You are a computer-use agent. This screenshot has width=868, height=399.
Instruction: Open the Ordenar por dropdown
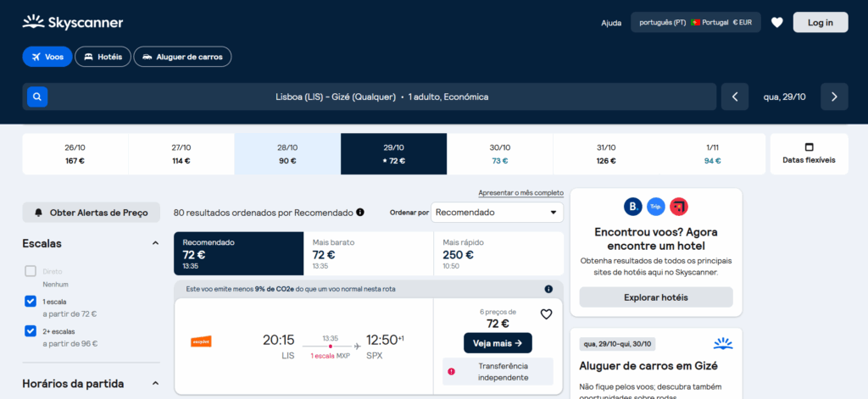click(x=497, y=212)
